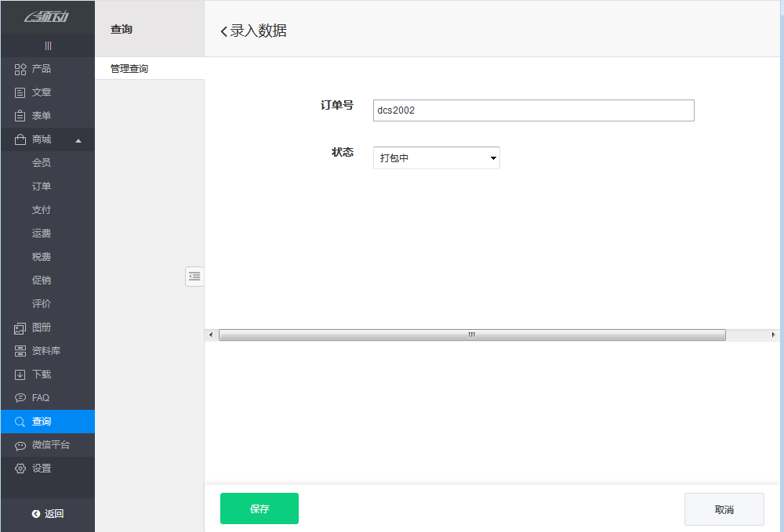Open the 状态 dropdown showing 打包中
Viewport: 784px width, 532px height.
436,157
